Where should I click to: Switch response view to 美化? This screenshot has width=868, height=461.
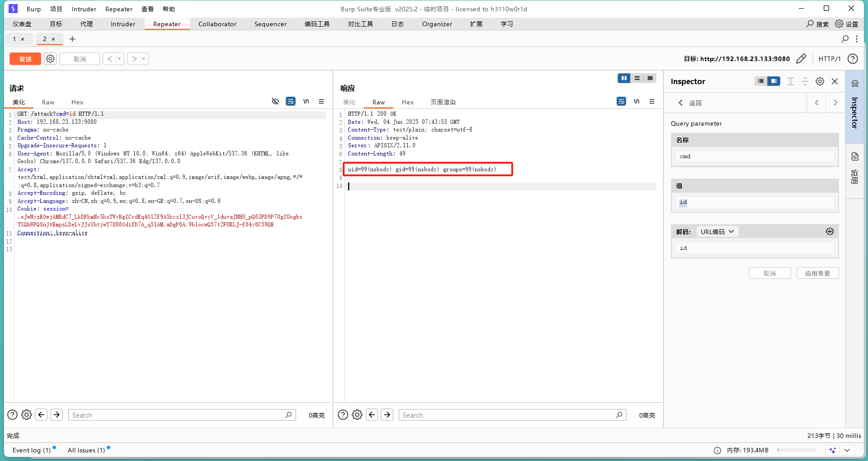349,102
